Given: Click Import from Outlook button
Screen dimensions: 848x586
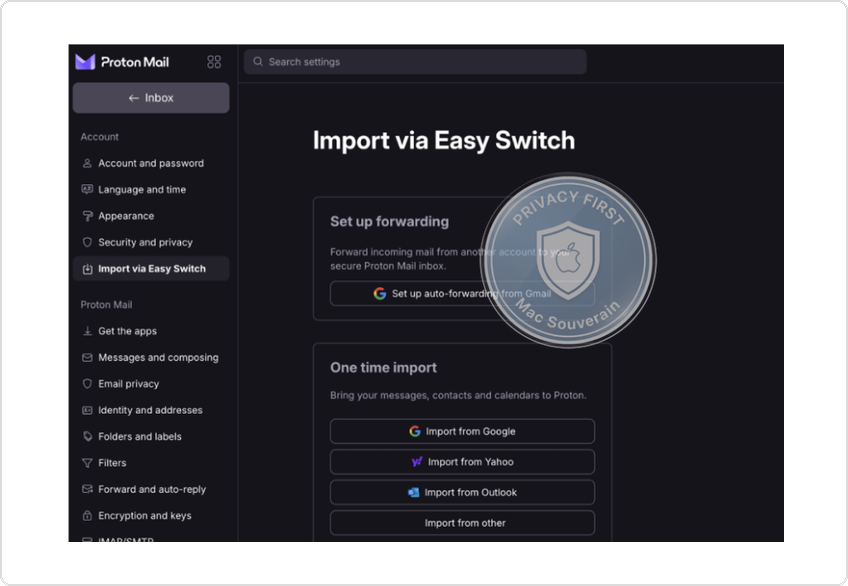Looking at the screenshot, I should tap(462, 492).
